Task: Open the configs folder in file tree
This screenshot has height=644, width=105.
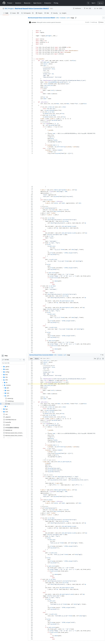Action: pyautogui.click(x=7, y=372)
